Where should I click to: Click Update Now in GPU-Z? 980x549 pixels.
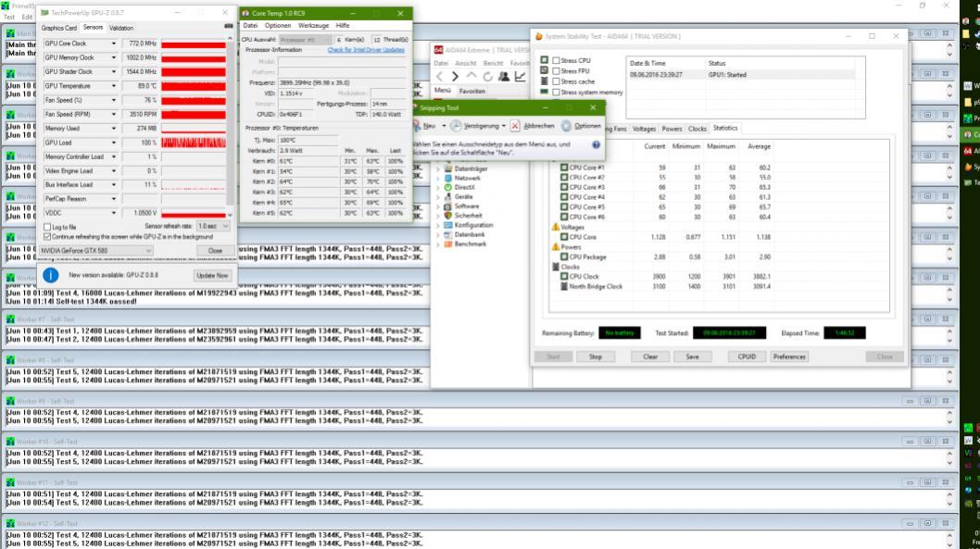[x=212, y=276]
